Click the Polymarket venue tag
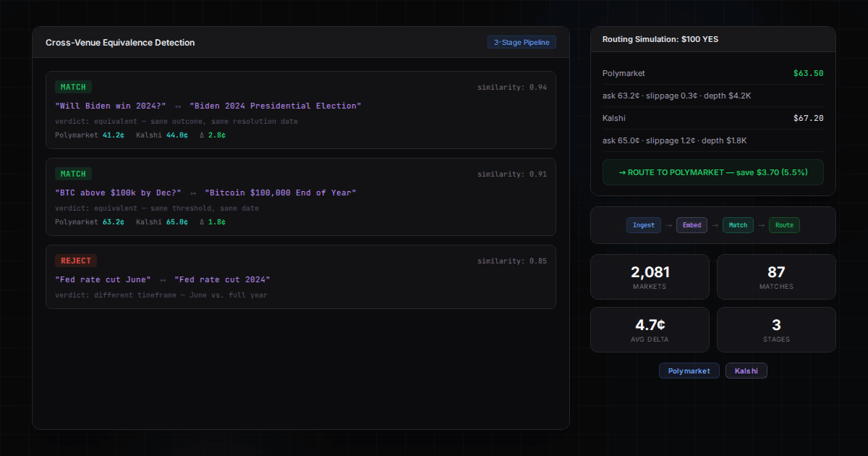 point(689,371)
